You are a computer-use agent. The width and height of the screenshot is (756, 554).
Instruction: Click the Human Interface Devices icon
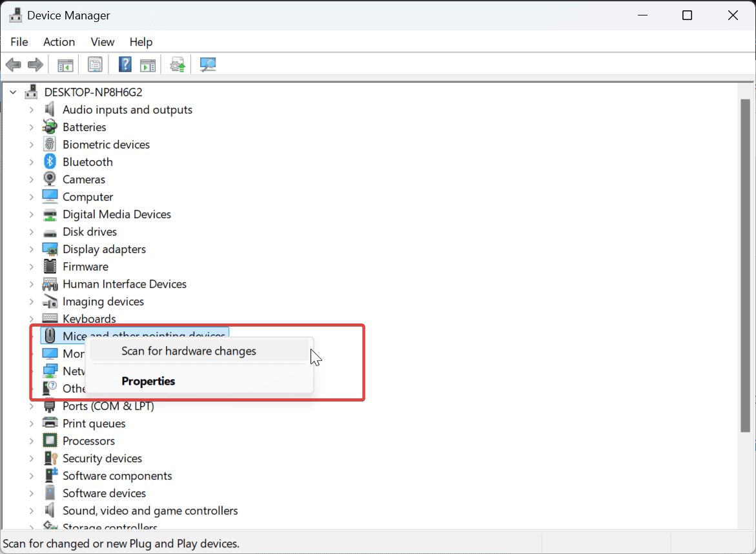click(50, 284)
